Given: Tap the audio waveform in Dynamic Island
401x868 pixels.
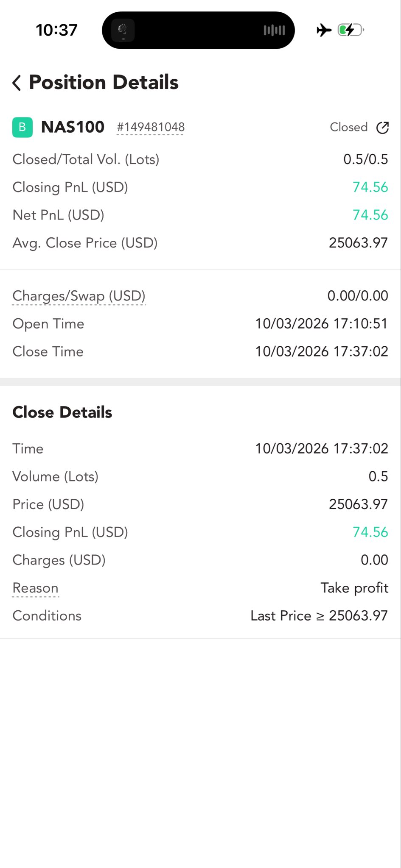Looking at the screenshot, I should [x=274, y=30].
